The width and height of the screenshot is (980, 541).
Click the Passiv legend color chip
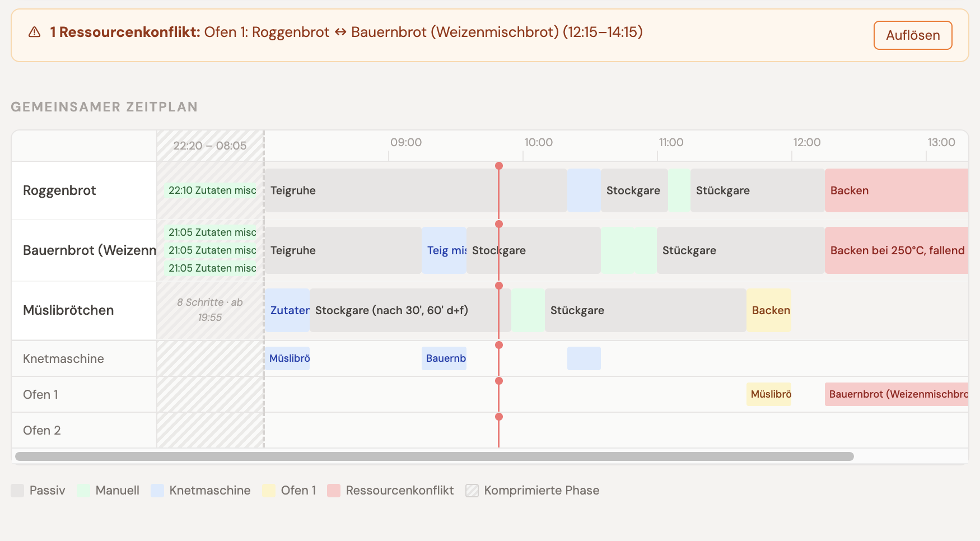(x=18, y=490)
